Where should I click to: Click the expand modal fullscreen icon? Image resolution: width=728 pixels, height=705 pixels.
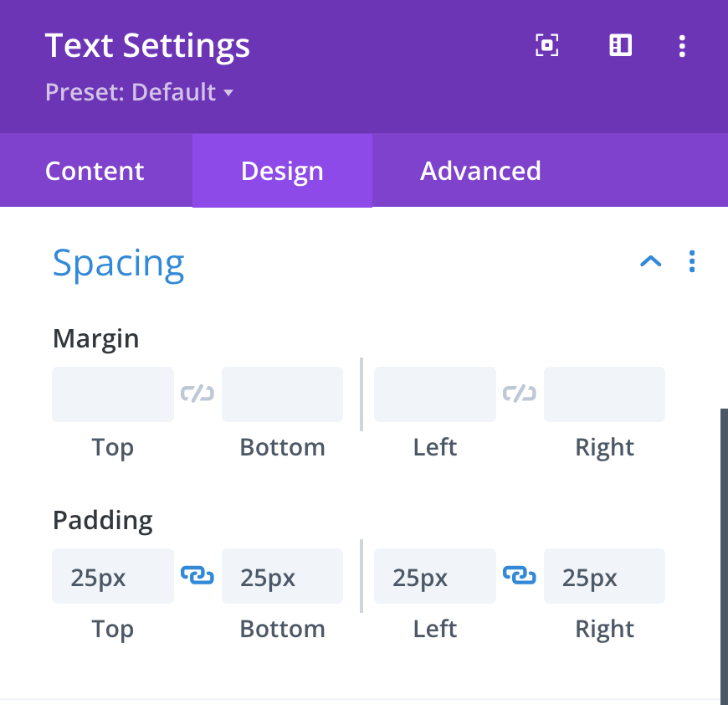tap(546, 45)
